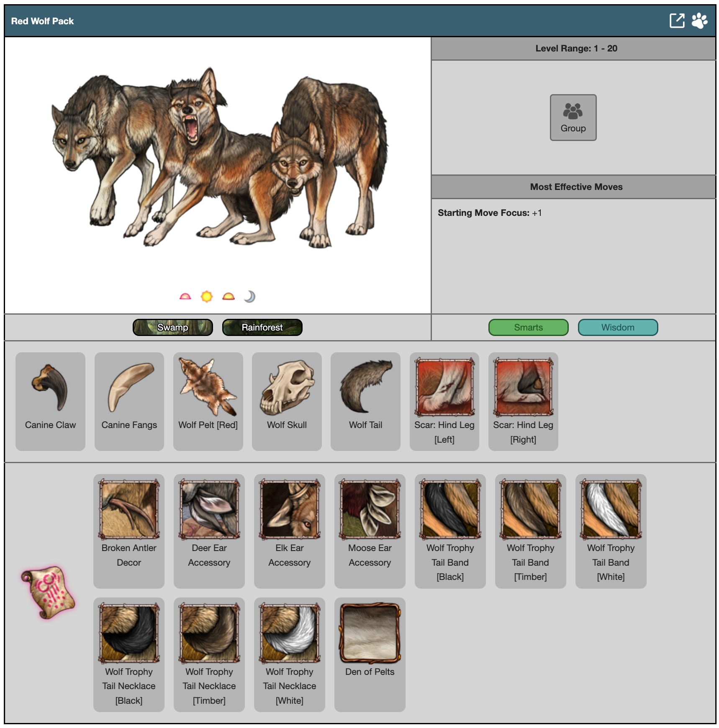Image resolution: width=719 pixels, height=728 pixels.
Task: Select the Wolf Skull item
Action: click(287, 401)
